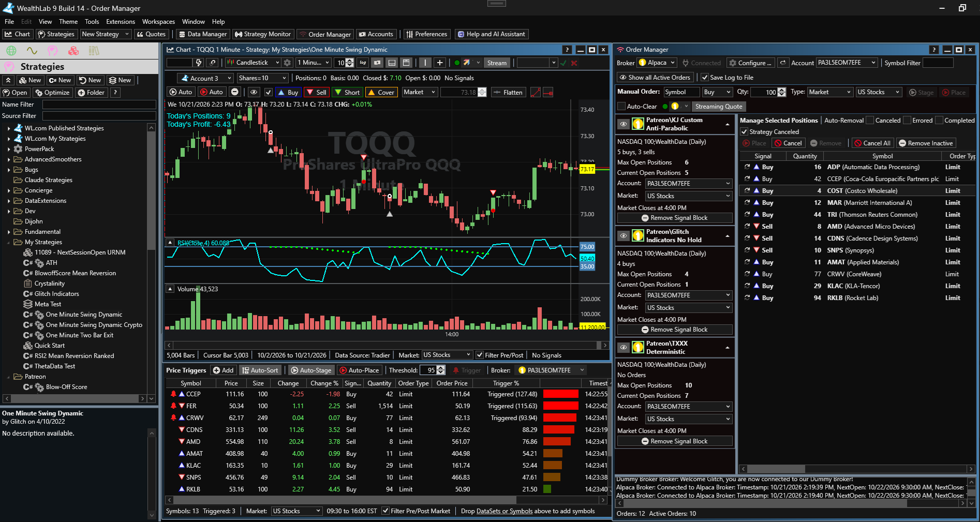Click the red X icon in chart toolbar

pos(574,63)
